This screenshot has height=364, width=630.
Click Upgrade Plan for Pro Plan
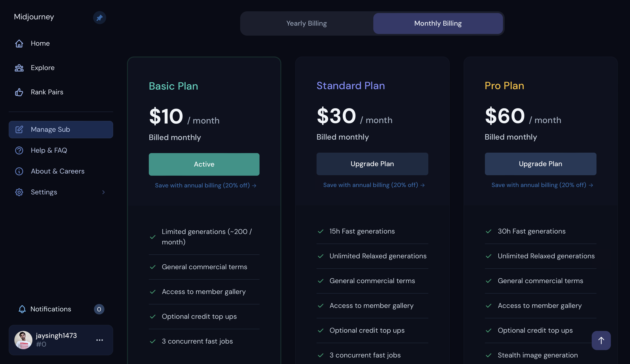(540, 164)
